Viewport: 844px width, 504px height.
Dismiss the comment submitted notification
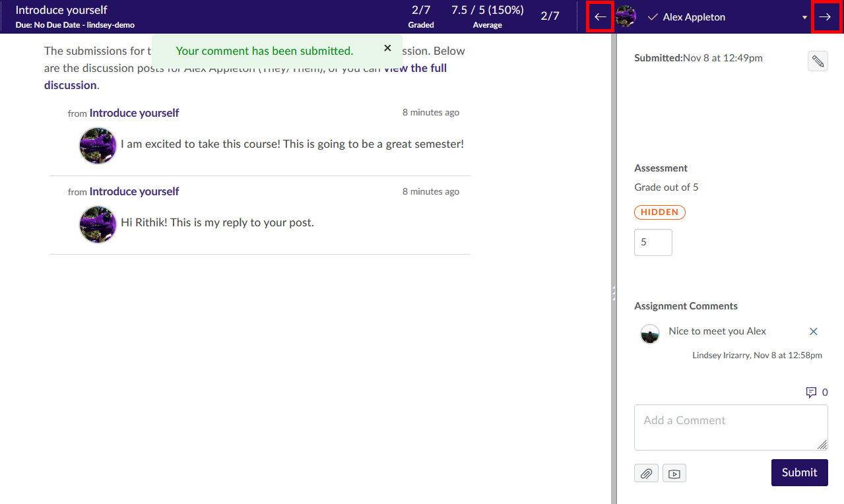pyautogui.click(x=387, y=48)
